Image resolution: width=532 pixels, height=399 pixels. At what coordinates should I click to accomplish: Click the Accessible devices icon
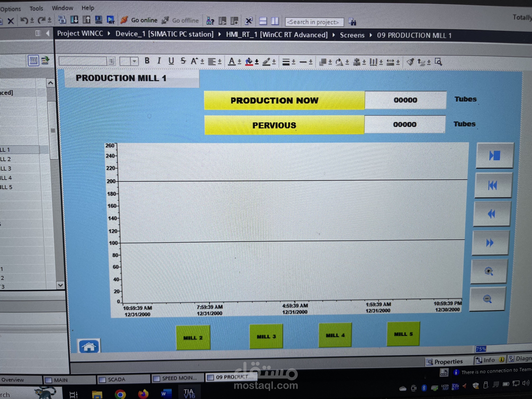click(x=210, y=21)
